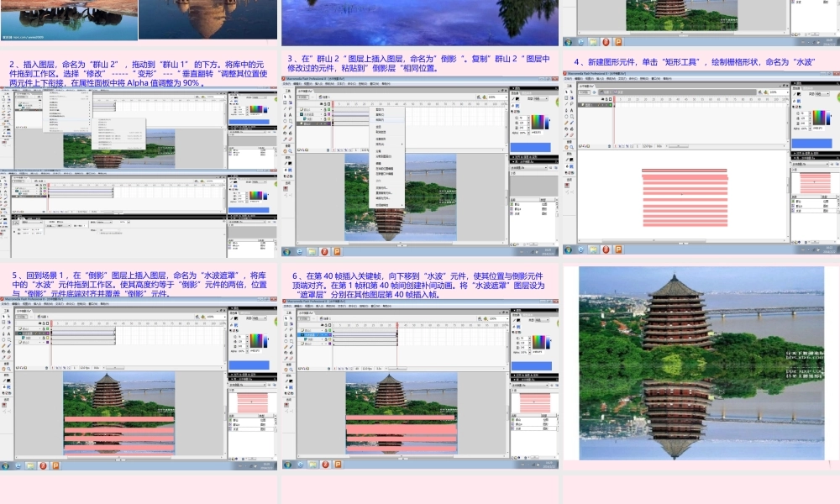Click Edit Scene icon in step 3 edit bar
Viewport: 840px width, 504px height.
click(x=479, y=97)
